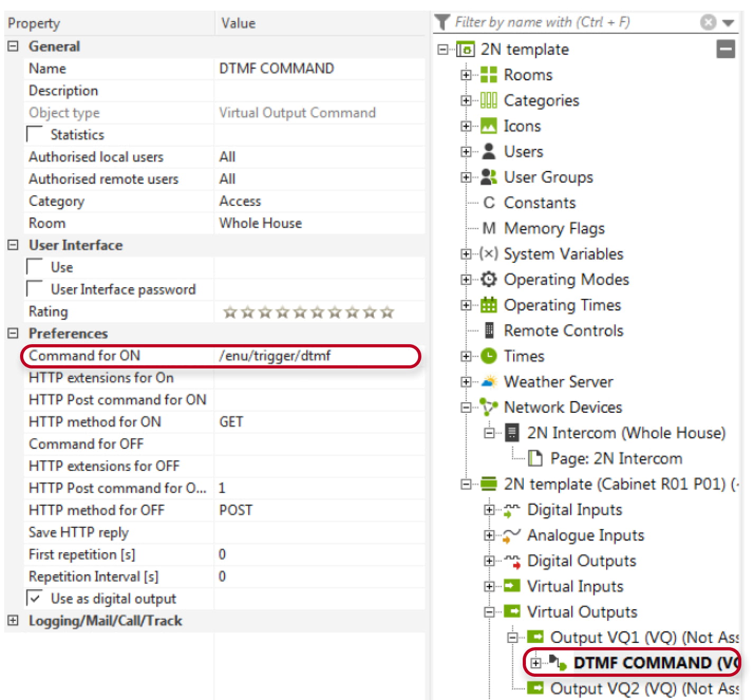Collapse the Preferences property section
Viewport: 754px width, 700px height.
[13, 333]
